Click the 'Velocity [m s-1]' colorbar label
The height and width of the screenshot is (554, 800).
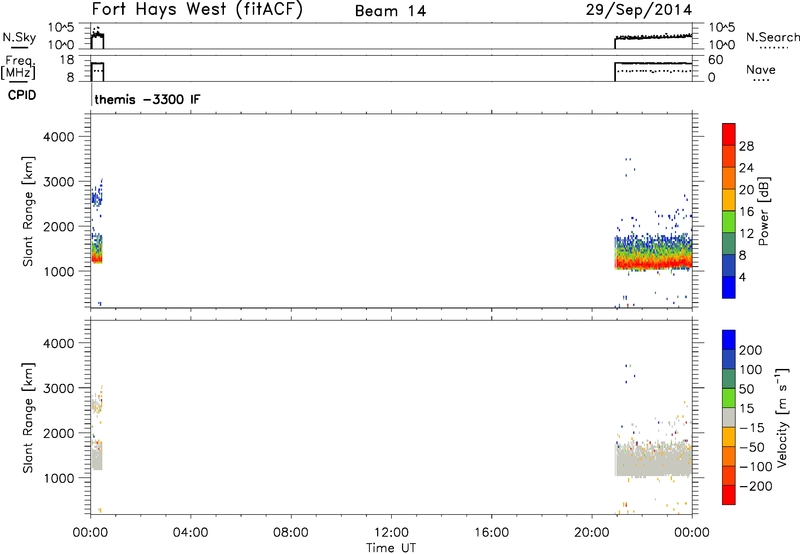pyautogui.click(x=781, y=417)
